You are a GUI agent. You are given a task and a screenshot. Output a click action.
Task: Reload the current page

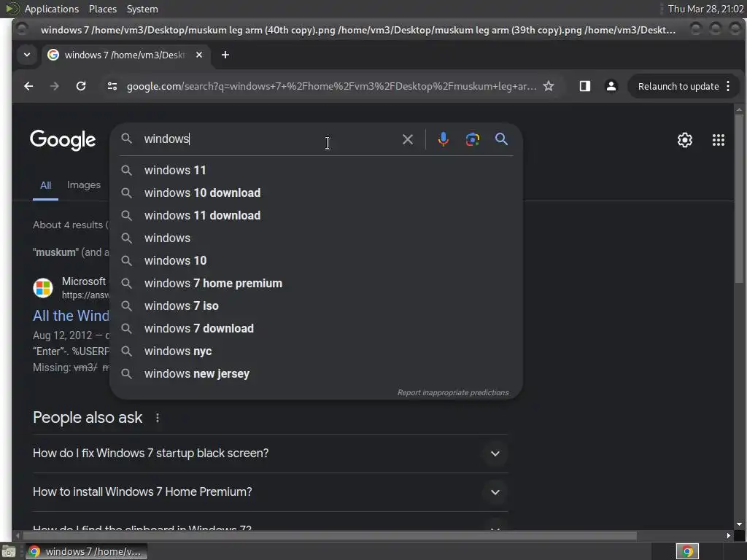pyautogui.click(x=81, y=86)
